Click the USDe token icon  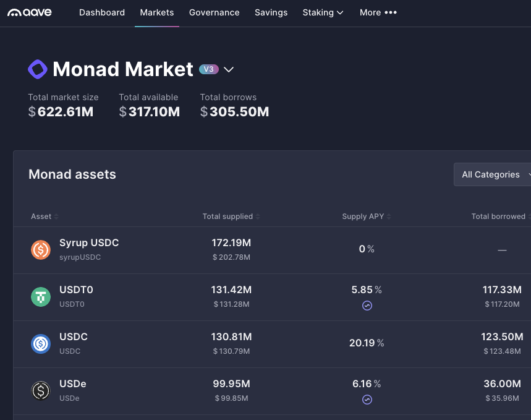click(x=41, y=390)
